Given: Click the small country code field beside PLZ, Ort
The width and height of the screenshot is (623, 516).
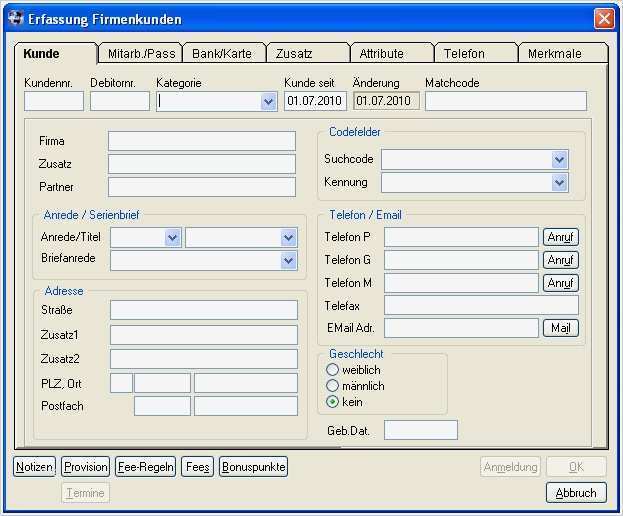Looking at the screenshot, I should click(x=121, y=383).
